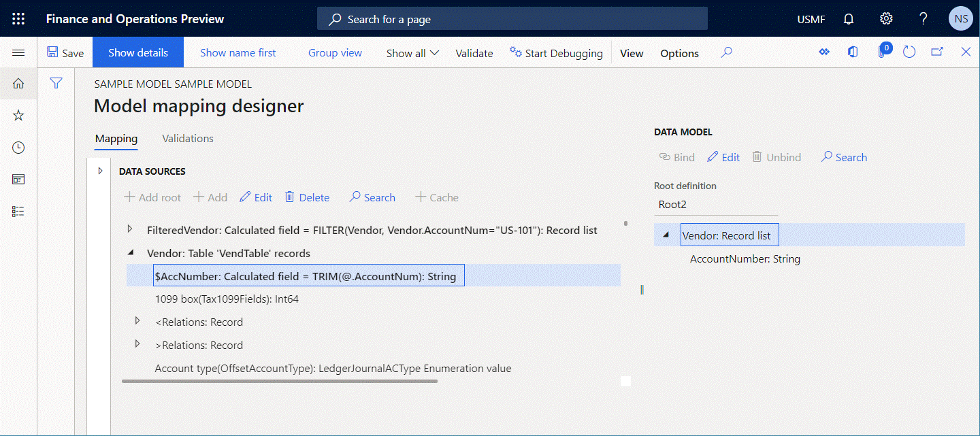Enable Group view for data sources
Image resolution: width=980 pixels, height=436 pixels.
coord(334,52)
